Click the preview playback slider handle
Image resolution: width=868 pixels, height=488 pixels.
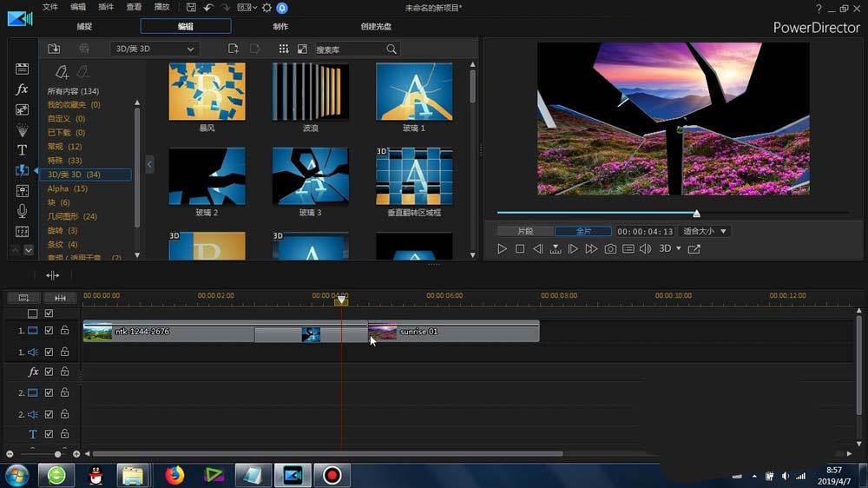pyautogui.click(x=696, y=214)
